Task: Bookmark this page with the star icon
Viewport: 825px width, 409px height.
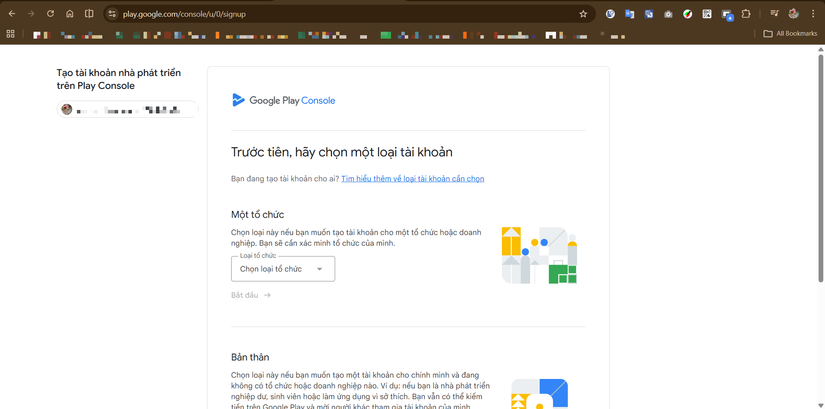Action: (x=583, y=14)
